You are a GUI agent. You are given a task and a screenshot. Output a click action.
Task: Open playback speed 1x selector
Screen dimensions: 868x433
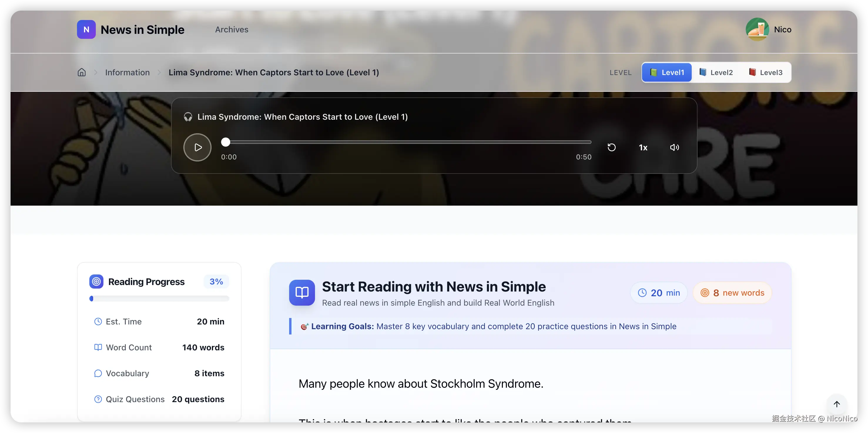643,147
